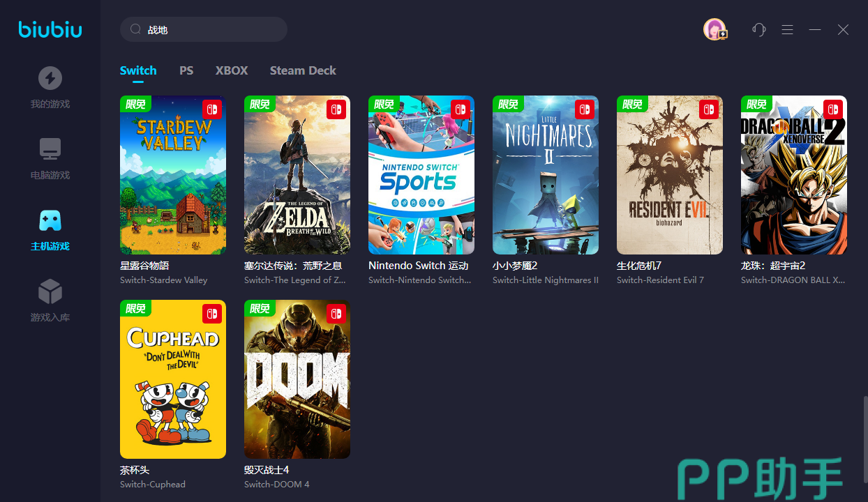Click Switch badge on Little Nightmares II cover
This screenshot has height=502, width=868.
click(x=585, y=109)
